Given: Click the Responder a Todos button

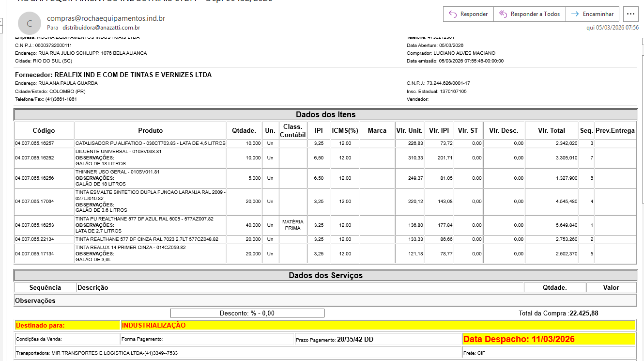Looking at the screenshot, I should click(530, 14).
